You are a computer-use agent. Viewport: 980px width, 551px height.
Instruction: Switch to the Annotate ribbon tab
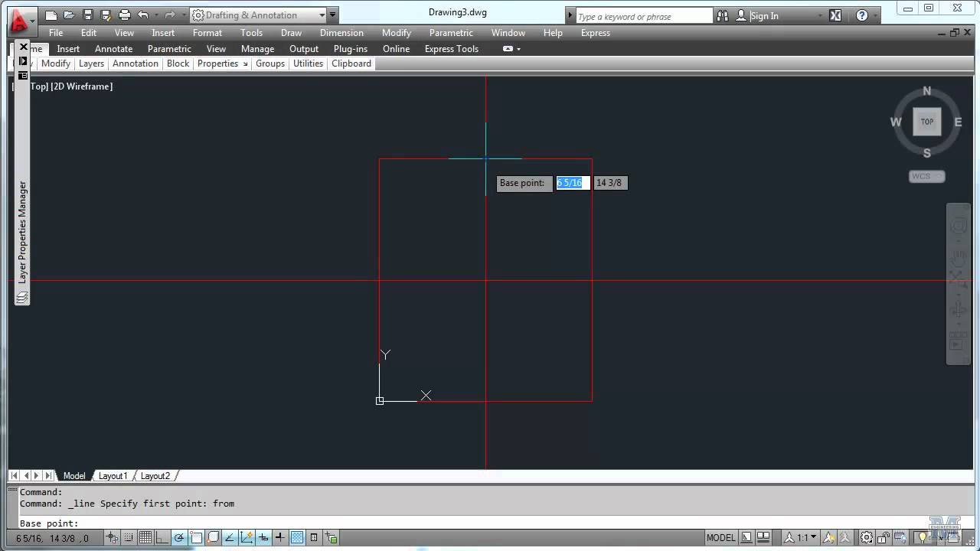click(x=113, y=49)
